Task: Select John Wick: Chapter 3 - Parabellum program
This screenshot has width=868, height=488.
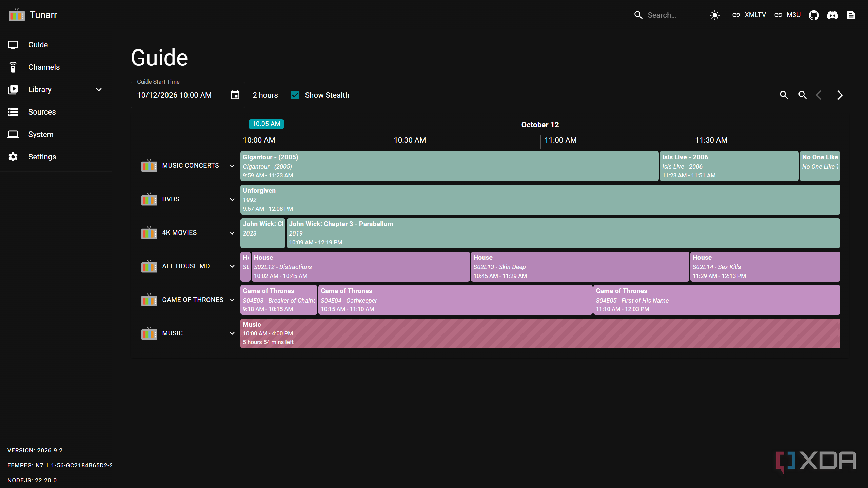Action: (563, 233)
